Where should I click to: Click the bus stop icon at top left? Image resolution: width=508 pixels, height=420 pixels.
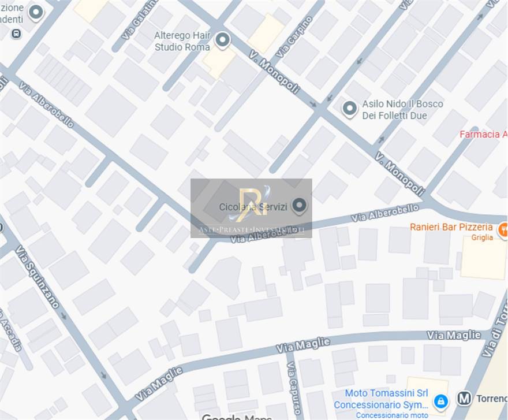[x=16, y=34]
